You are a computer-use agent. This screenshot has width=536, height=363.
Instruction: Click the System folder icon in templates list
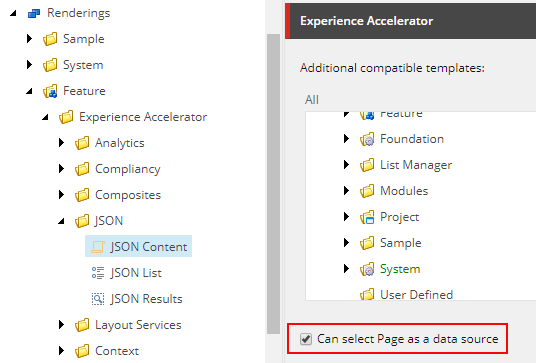[367, 269]
